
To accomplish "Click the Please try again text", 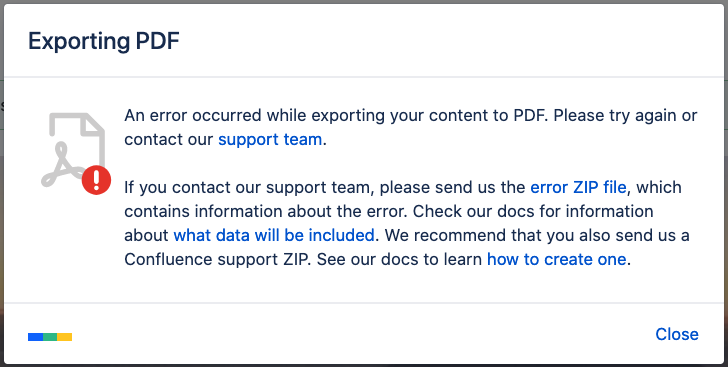I will tap(616, 115).
